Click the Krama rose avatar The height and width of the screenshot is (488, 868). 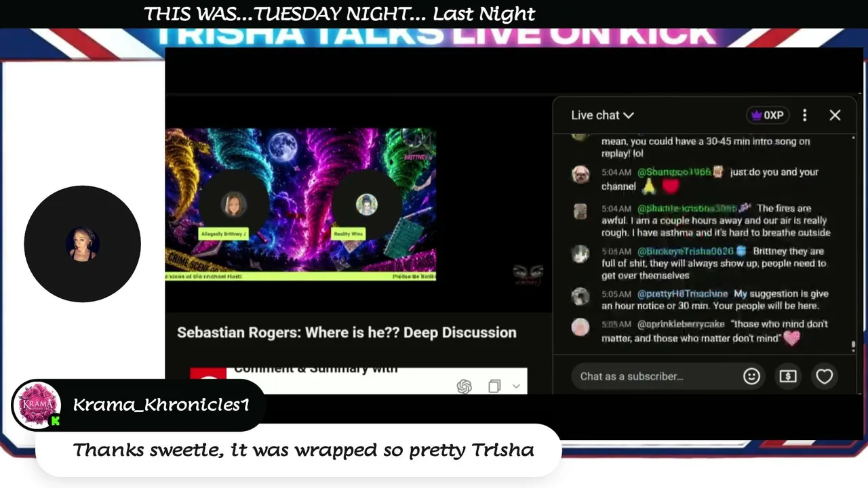(x=37, y=405)
